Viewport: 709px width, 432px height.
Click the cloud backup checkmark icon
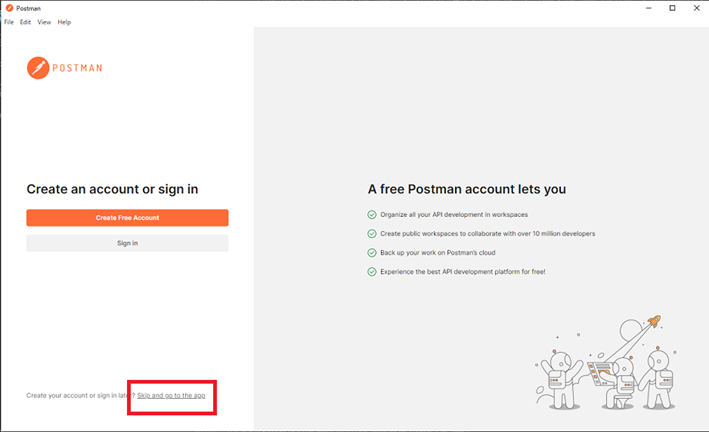pos(372,252)
